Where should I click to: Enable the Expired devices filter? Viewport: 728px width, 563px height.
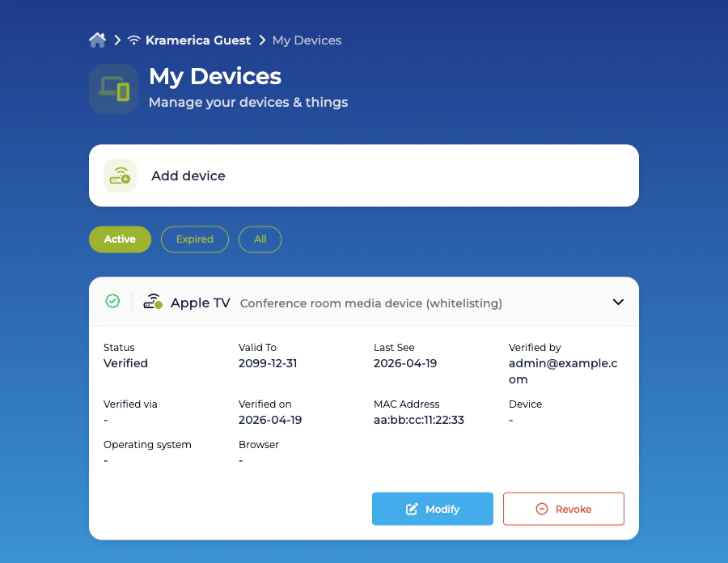coord(194,239)
